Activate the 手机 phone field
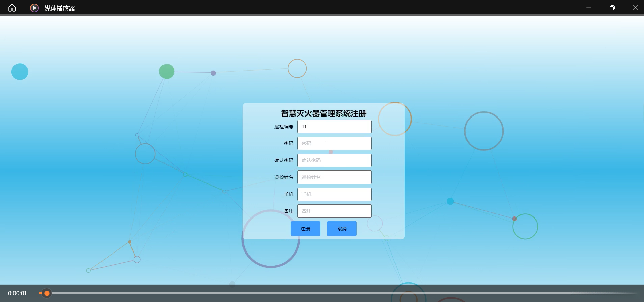The width and height of the screenshot is (644, 302). 334,194
